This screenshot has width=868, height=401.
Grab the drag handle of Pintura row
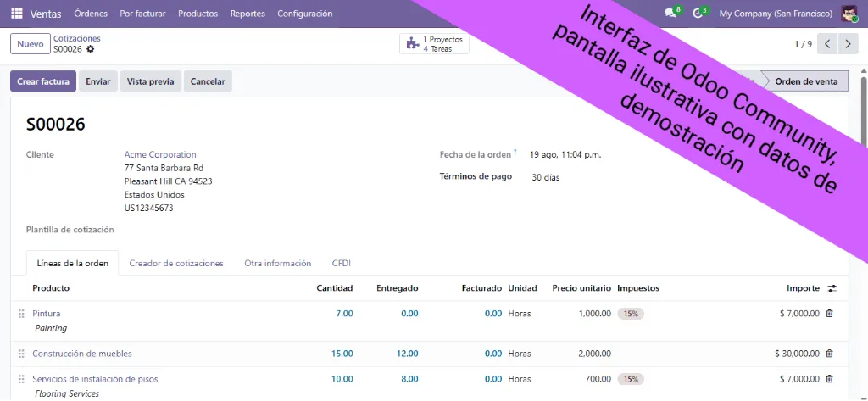click(x=21, y=314)
